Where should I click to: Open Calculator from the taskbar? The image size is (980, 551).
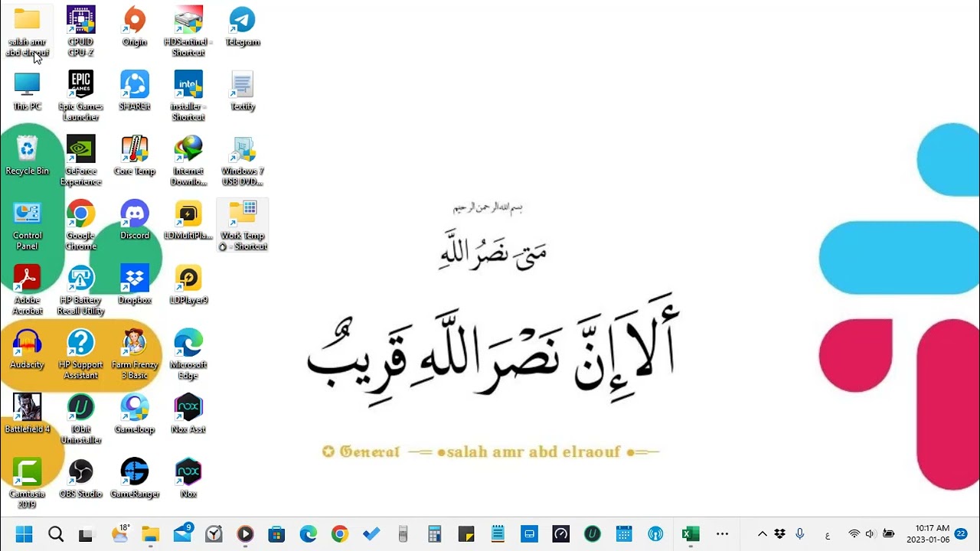[435, 534]
